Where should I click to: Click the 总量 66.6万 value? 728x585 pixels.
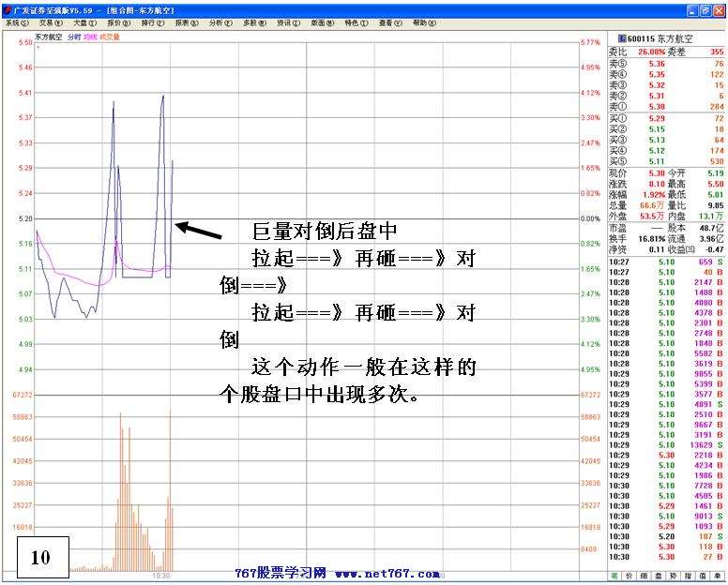[x=652, y=205]
